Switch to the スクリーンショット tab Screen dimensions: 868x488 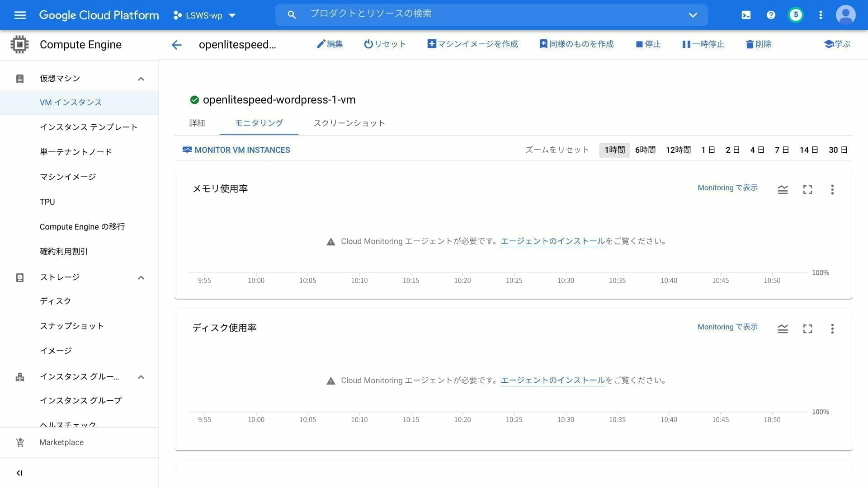click(x=349, y=123)
